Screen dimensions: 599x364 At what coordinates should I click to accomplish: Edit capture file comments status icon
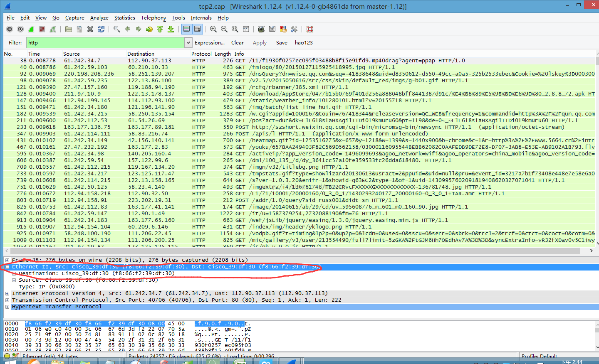click(15, 356)
